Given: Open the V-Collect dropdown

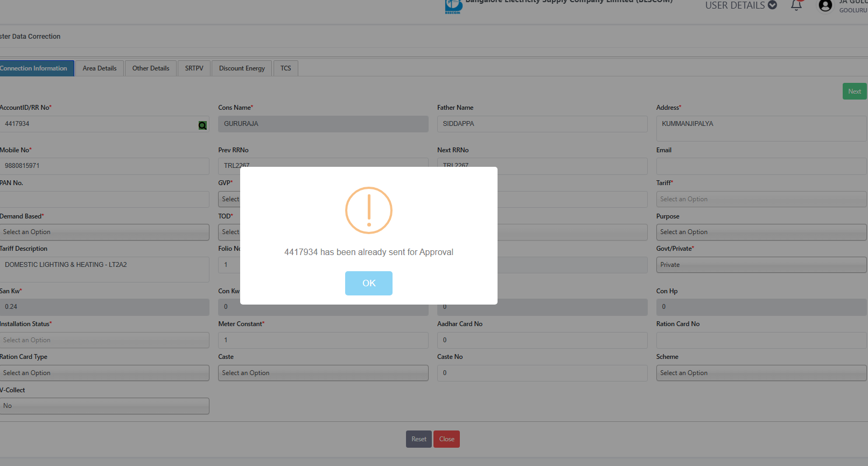Looking at the screenshot, I should point(104,406).
